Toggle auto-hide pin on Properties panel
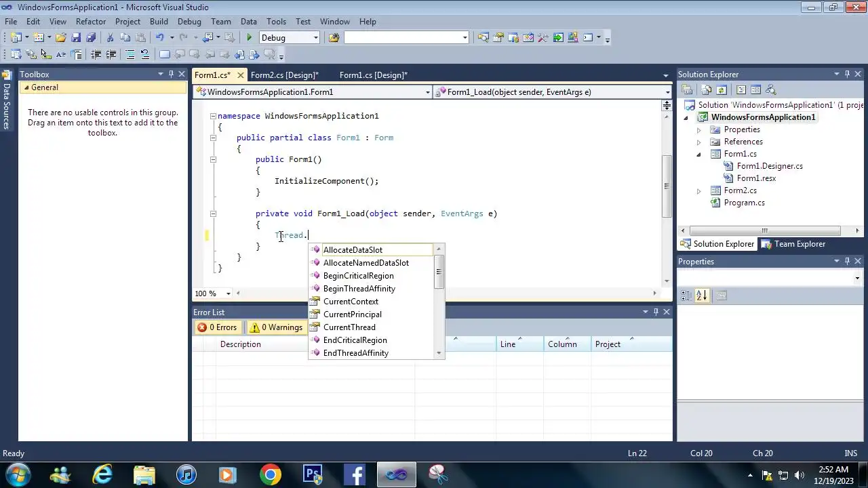The width and height of the screenshot is (868, 488). click(847, 262)
